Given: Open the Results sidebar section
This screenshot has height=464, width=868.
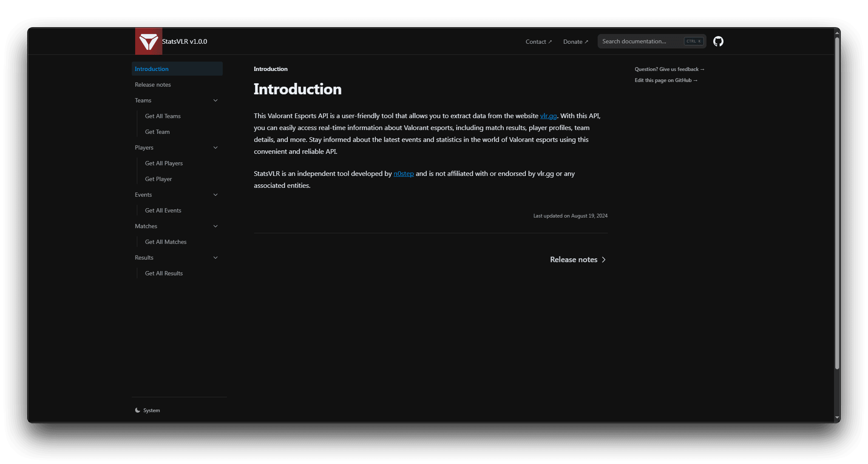Looking at the screenshot, I should (177, 257).
